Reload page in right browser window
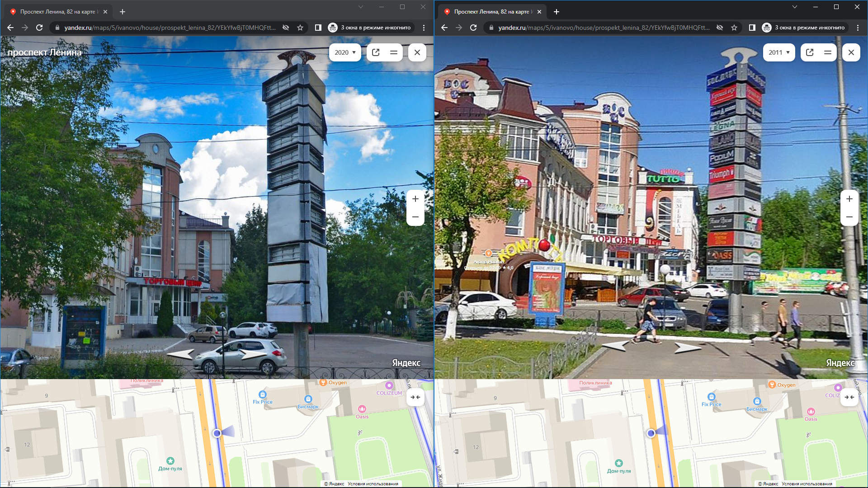The width and height of the screenshot is (868, 488). coord(473,28)
